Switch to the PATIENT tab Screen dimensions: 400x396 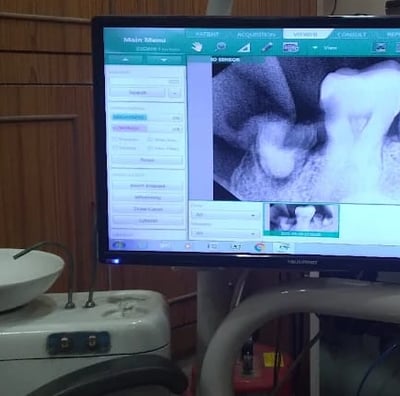207,34
